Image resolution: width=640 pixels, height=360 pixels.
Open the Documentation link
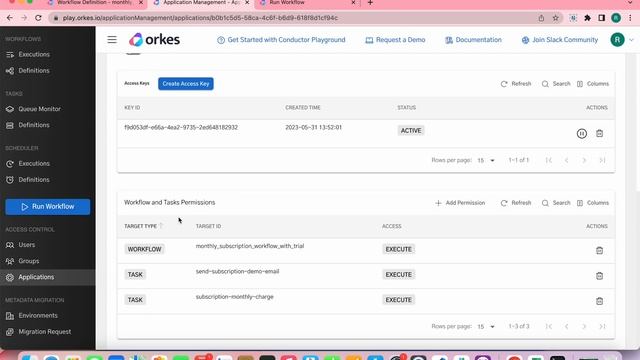coord(473,40)
